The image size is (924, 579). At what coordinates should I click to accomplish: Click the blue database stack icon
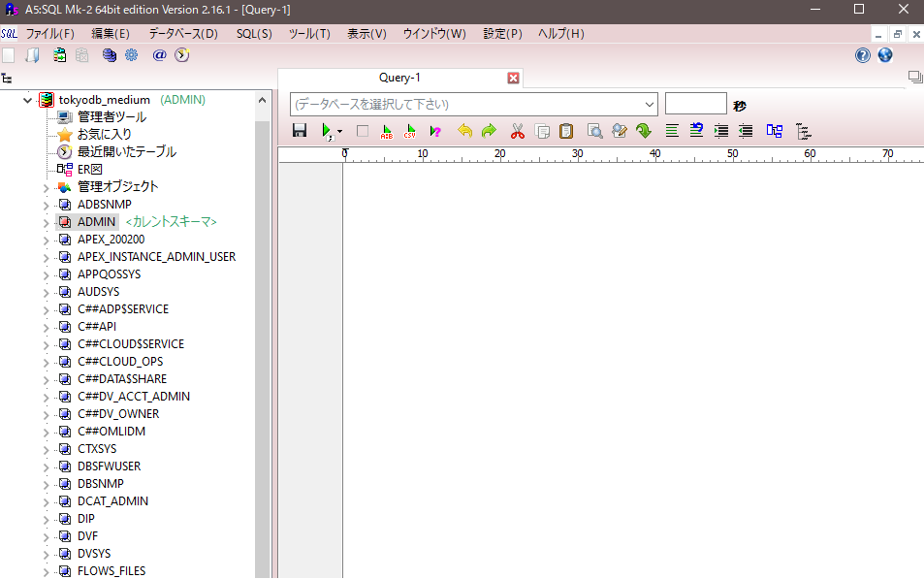(110, 55)
